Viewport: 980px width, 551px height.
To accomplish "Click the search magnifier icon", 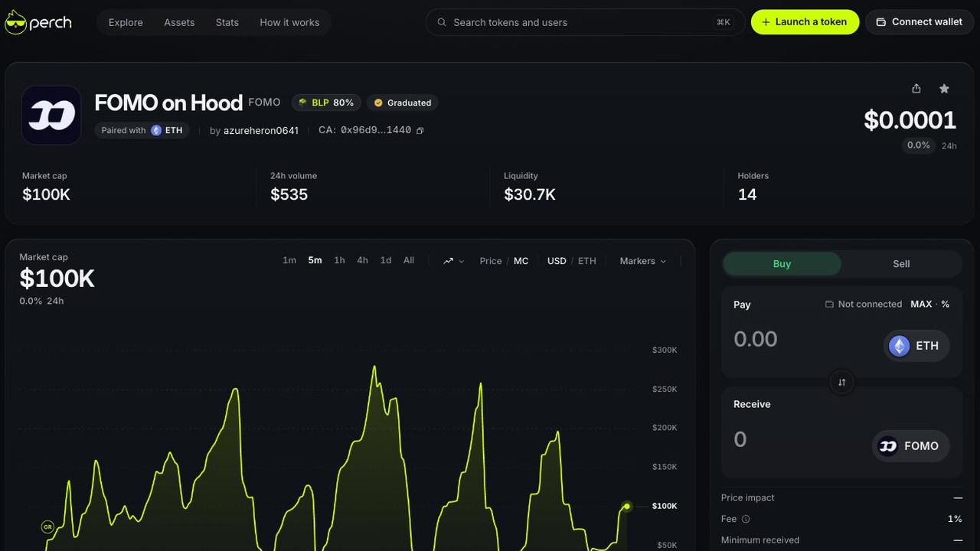I will (442, 22).
